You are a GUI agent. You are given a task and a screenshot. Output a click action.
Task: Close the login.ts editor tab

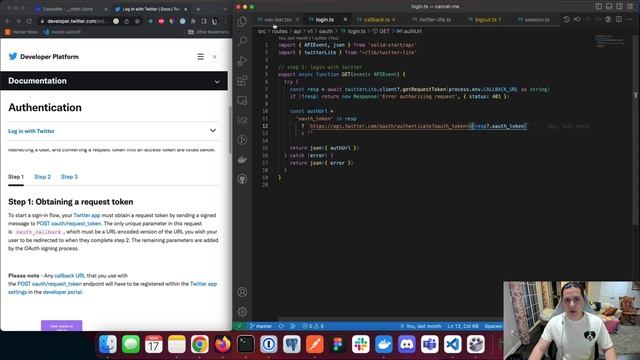point(345,20)
